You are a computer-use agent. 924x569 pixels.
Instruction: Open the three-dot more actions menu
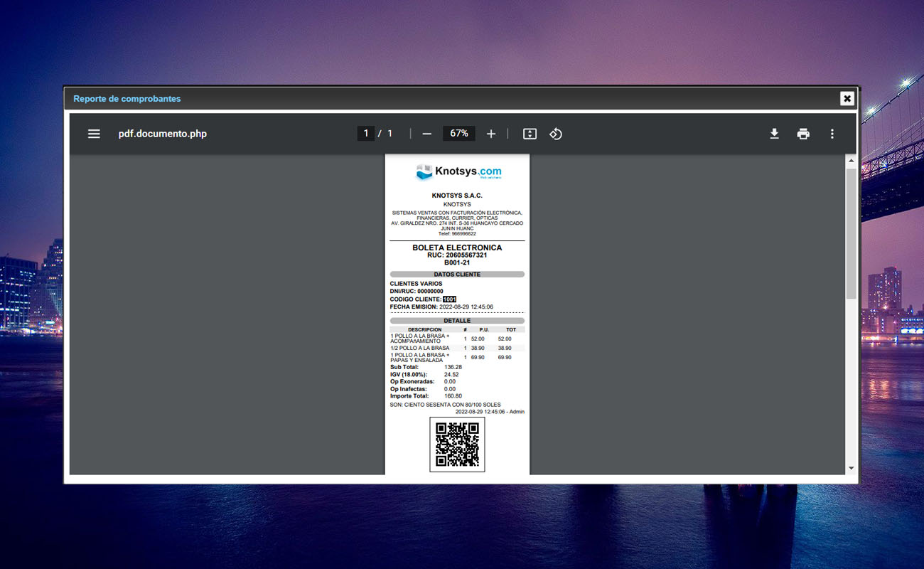pyautogui.click(x=832, y=134)
